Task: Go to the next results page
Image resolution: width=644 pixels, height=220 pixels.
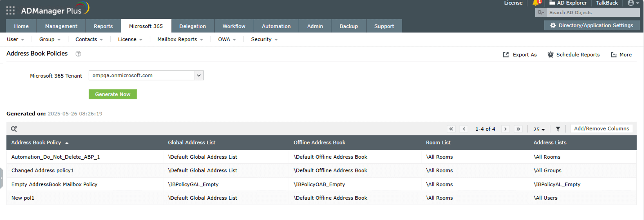Action: point(505,129)
